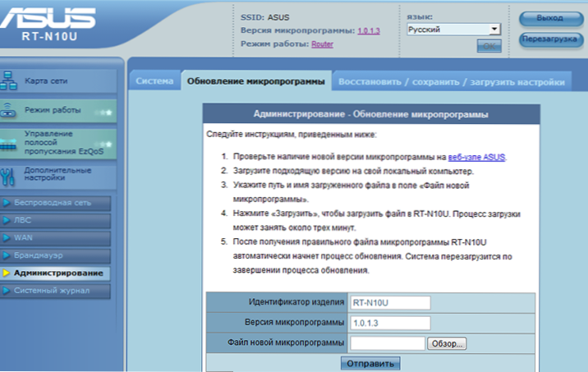Click arrow icon beside Беспроводная сеть
Screen dimensions: 588x372
(7, 203)
